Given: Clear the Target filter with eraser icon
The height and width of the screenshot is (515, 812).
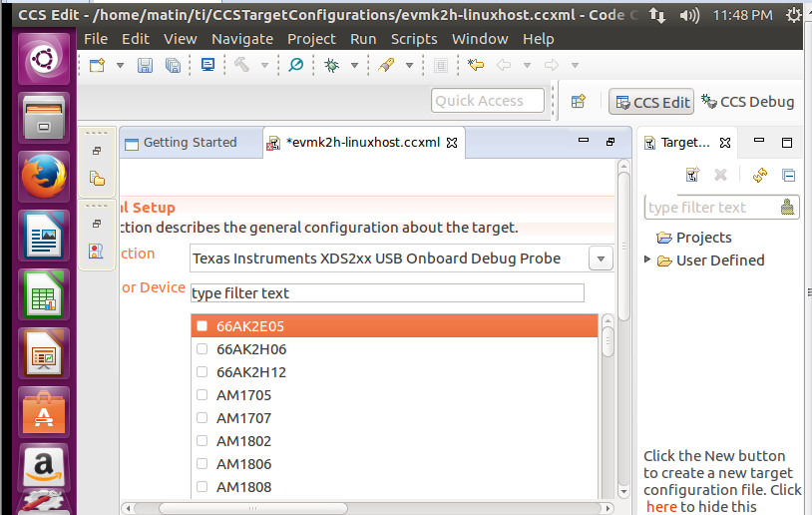Looking at the screenshot, I should (x=787, y=207).
